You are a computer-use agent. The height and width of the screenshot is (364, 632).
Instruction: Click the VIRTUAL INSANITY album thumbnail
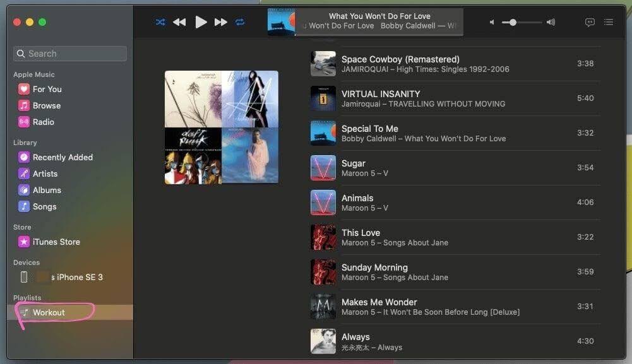(x=323, y=98)
